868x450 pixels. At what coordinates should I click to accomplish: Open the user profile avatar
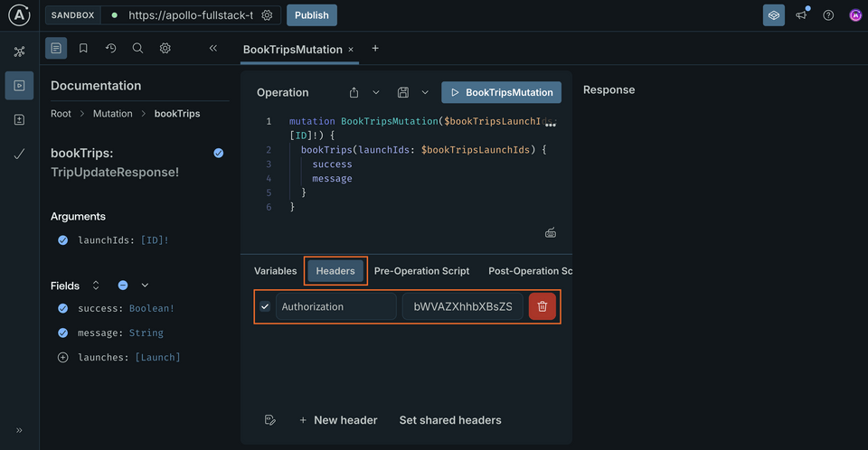click(x=855, y=15)
